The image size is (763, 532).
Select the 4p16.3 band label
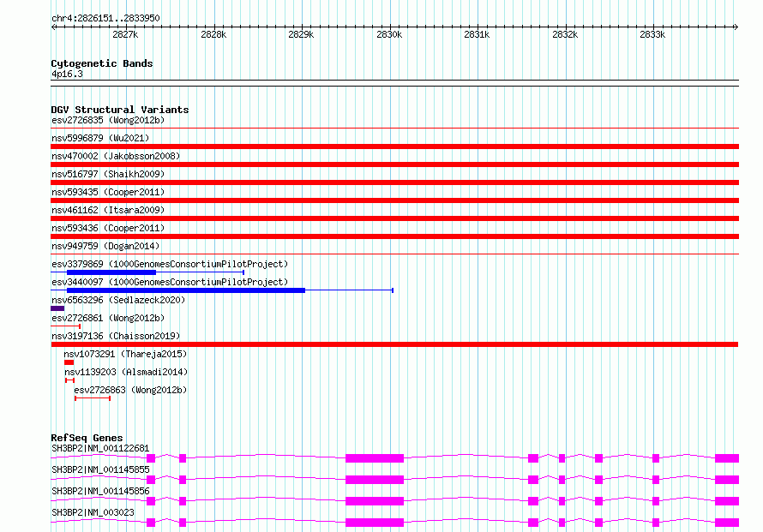tap(67, 74)
